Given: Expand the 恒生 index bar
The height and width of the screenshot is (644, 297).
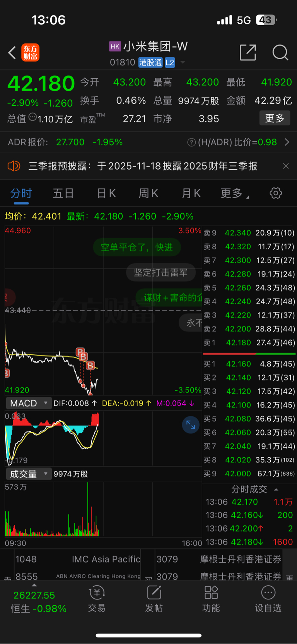Looking at the screenshot, I should [x=34, y=586].
